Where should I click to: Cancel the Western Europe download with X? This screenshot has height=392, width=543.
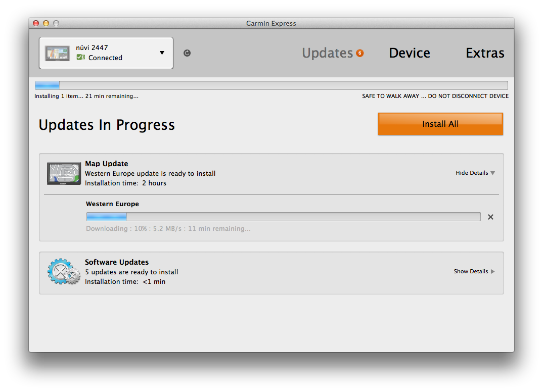click(x=491, y=217)
